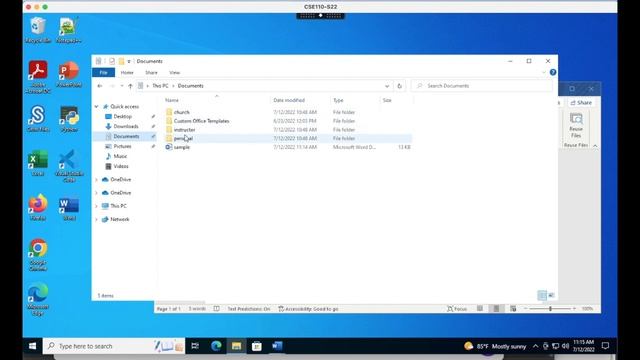Select Desktop in Quick access
Screen dimensions: 640x360
pyautogui.click(x=122, y=116)
